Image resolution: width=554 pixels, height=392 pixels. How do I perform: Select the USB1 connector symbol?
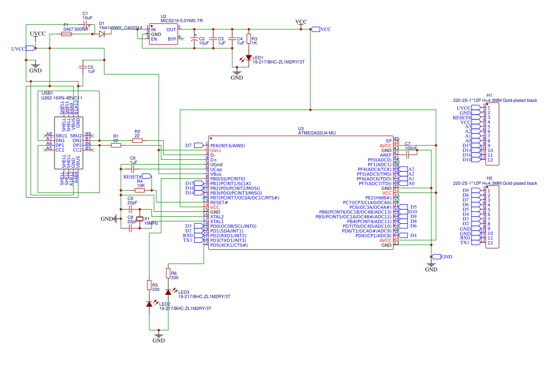69,143
